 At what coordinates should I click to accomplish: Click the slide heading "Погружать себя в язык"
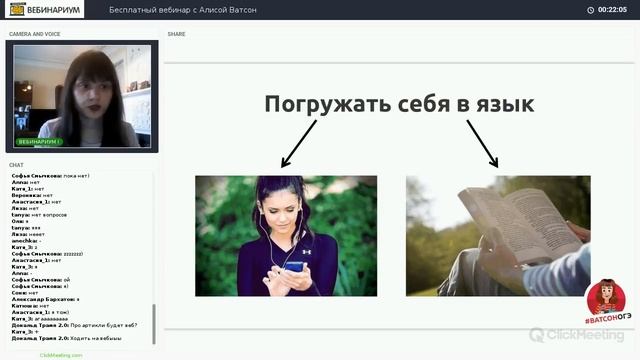[399, 104]
